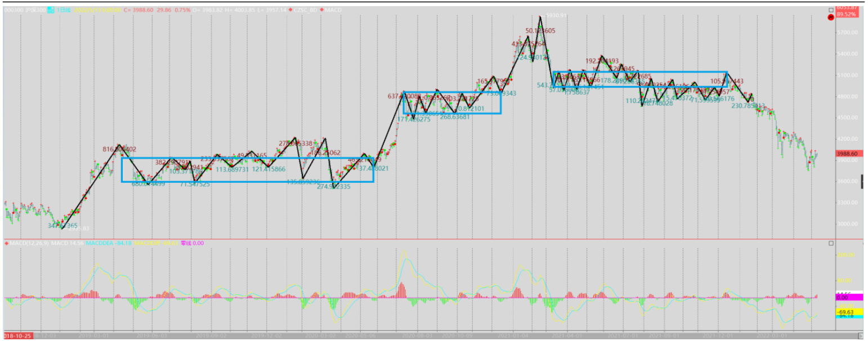Image resolution: width=868 pixels, height=341 pixels.
Task: Click the diamond icon before MACD(12,26,9)
Action: click(7, 243)
